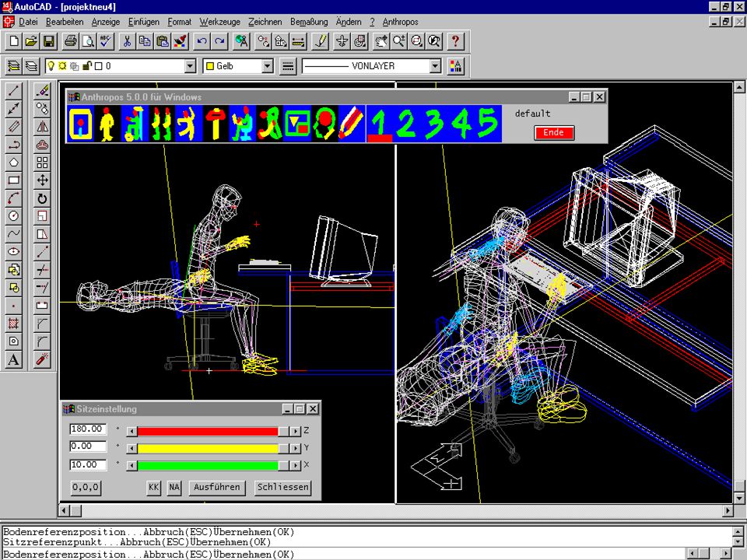Print the drawing using printer icon
The width and height of the screenshot is (747, 560).
pos(71,41)
